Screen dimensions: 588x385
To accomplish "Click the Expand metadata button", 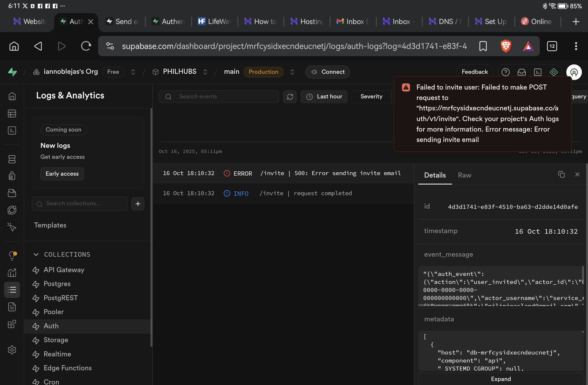I will (501, 379).
